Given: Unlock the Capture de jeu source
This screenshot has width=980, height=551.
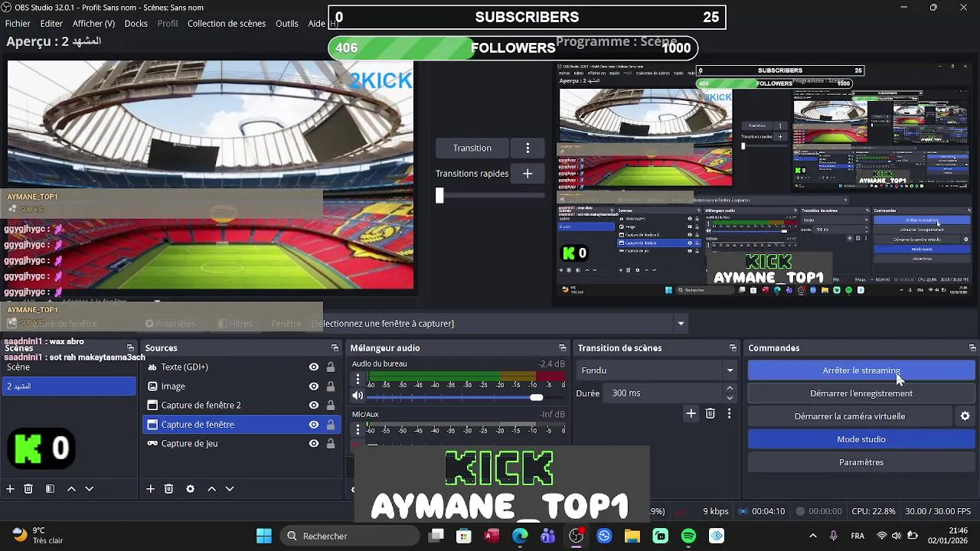Looking at the screenshot, I should (x=331, y=444).
